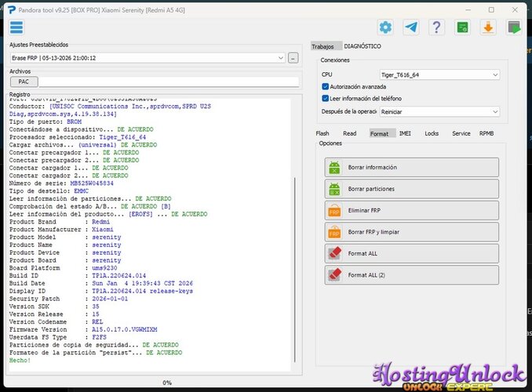Click the Android icon beside Borrar particiones
532x392 pixels.
pos(334,189)
